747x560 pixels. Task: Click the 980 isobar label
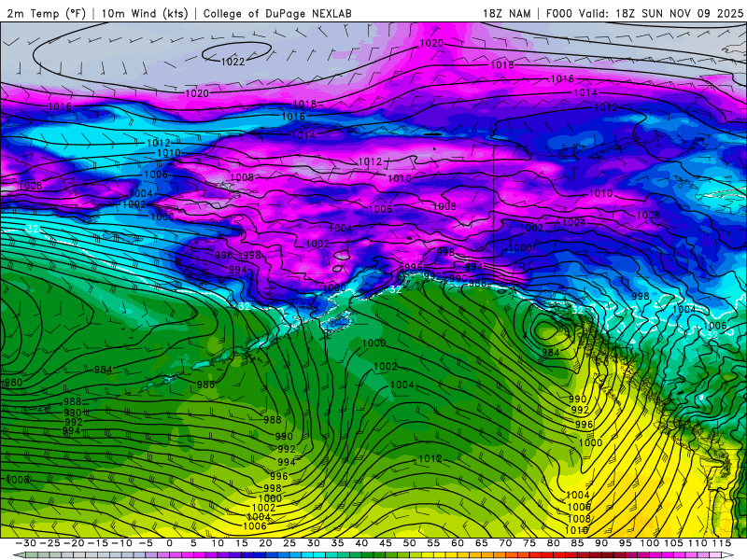tap(13, 383)
